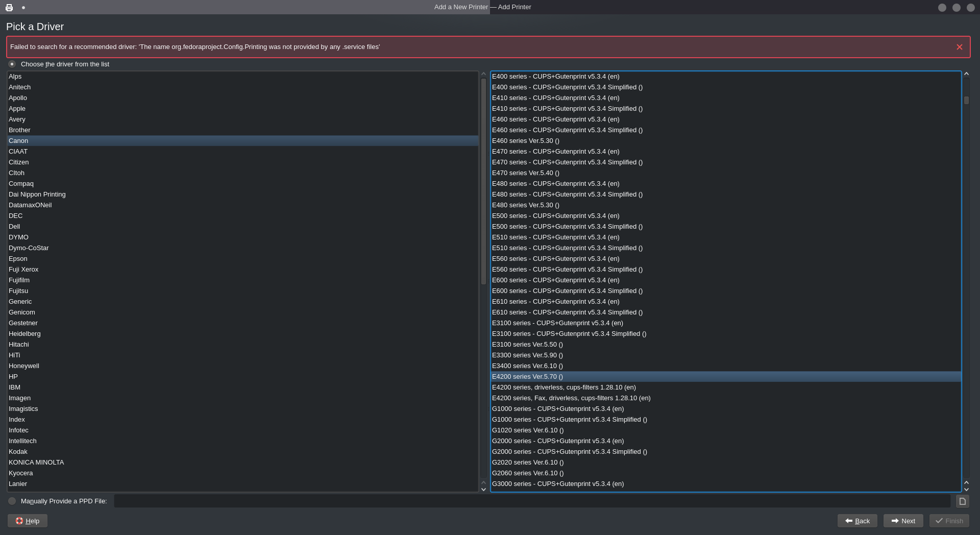Choose 'E4200 series, Fax, driverless' driver

click(x=726, y=398)
